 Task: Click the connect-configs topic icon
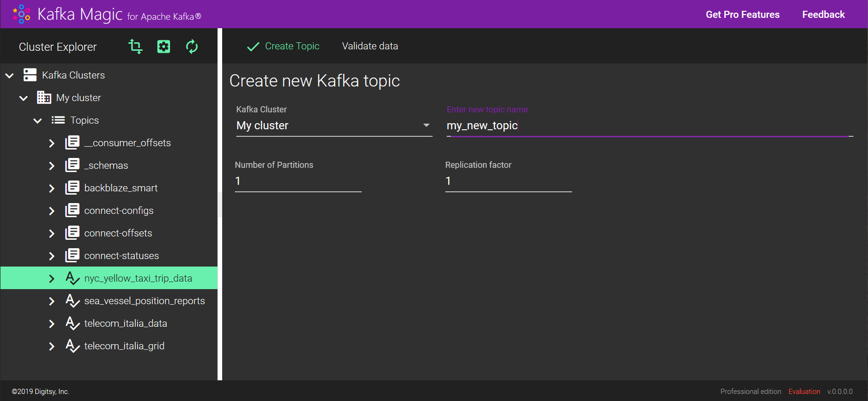point(72,210)
